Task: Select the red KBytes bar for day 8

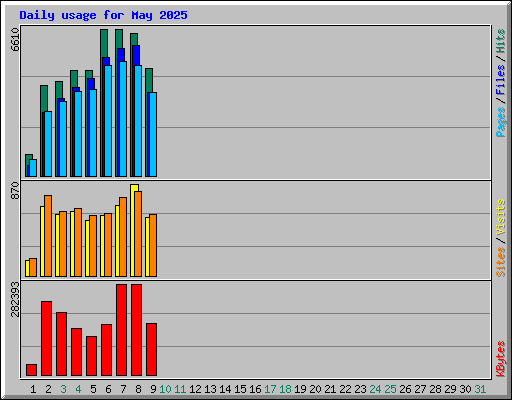Action: (x=136, y=330)
